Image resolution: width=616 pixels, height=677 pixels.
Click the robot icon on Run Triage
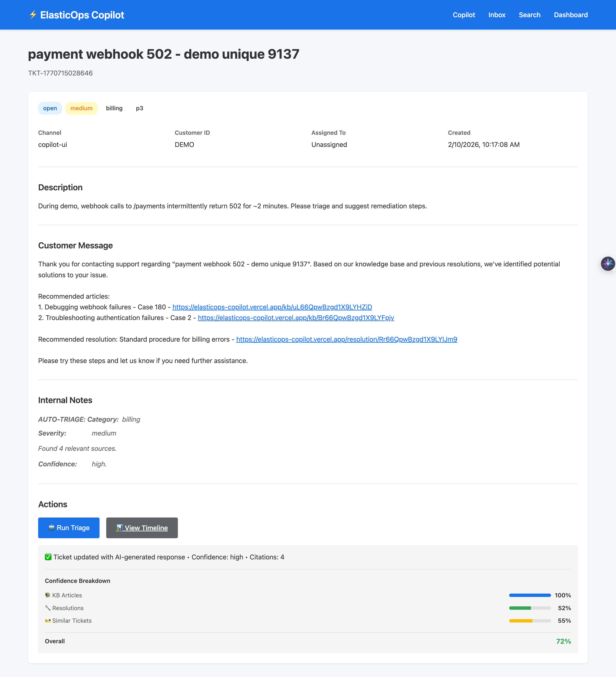click(x=51, y=528)
